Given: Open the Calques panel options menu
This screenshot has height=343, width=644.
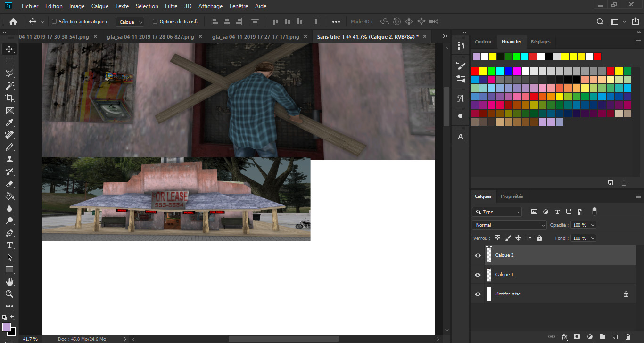Looking at the screenshot, I should point(638,196).
